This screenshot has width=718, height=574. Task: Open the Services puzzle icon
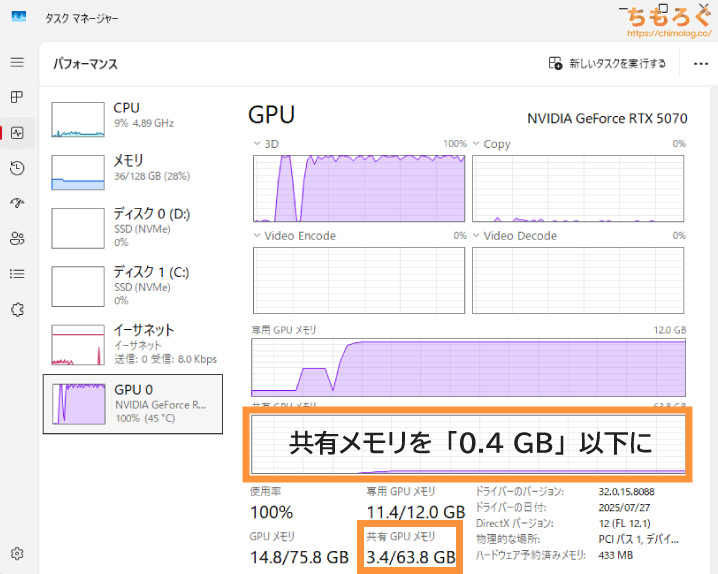point(17,309)
